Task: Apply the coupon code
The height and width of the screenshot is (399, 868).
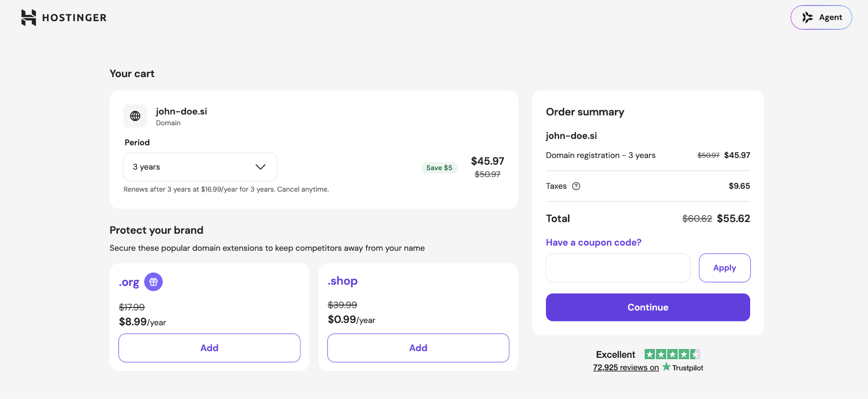Action: [724, 268]
